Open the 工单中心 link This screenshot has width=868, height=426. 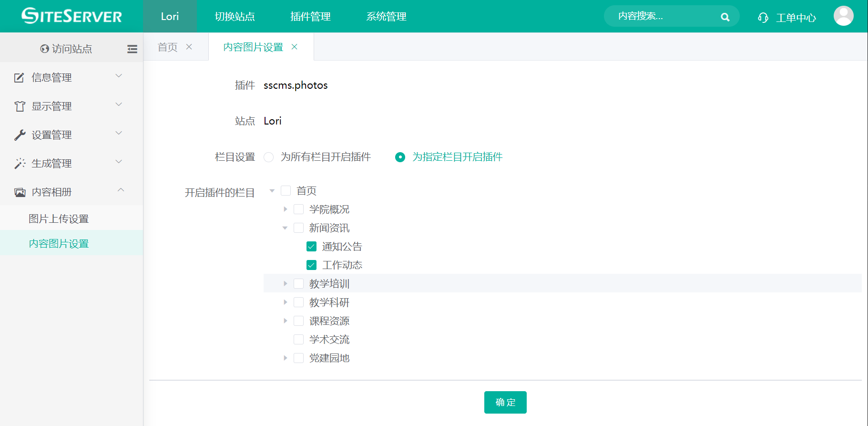click(796, 18)
